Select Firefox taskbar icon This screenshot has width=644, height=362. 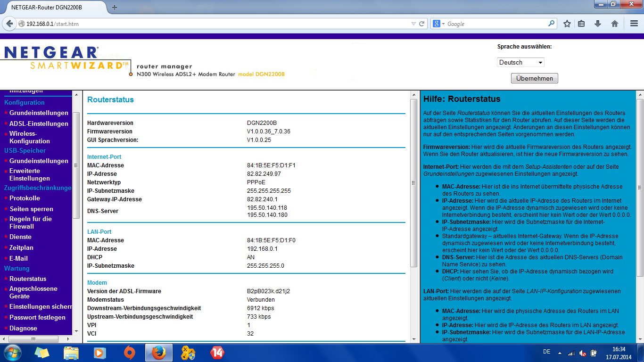(159, 353)
